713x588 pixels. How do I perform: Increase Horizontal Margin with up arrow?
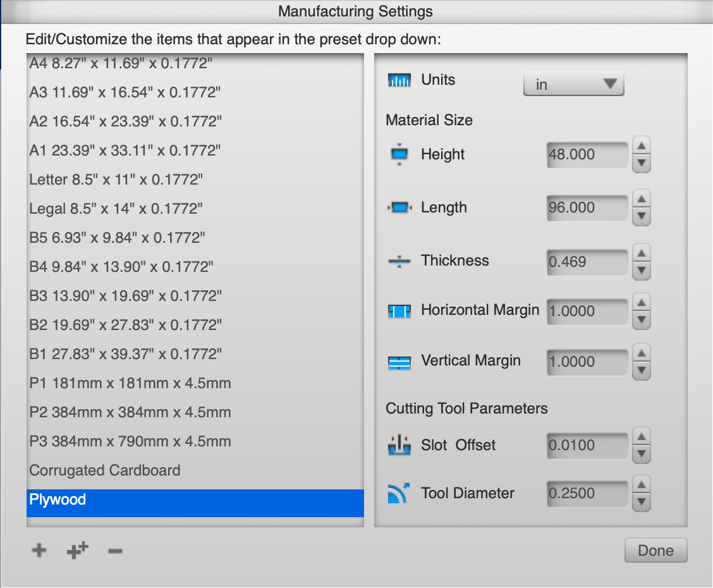tap(641, 302)
